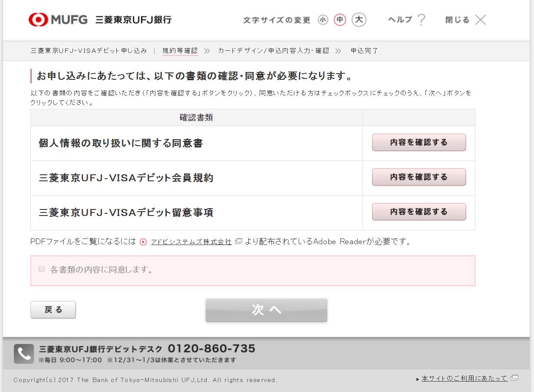Click the 次へ next button

coord(267,310)
